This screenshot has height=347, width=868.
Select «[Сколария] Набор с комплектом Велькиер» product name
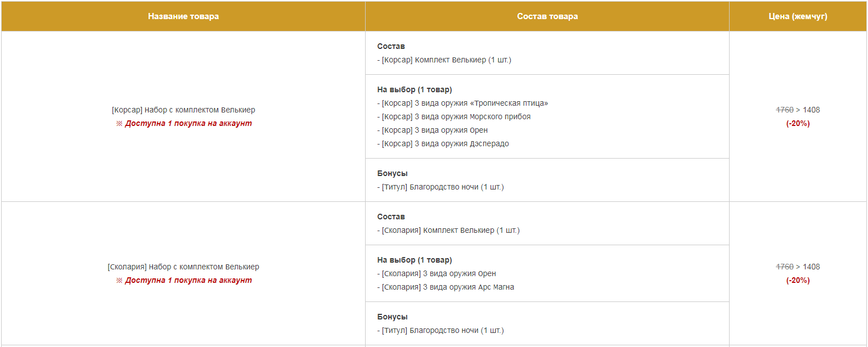pos(183,267)
